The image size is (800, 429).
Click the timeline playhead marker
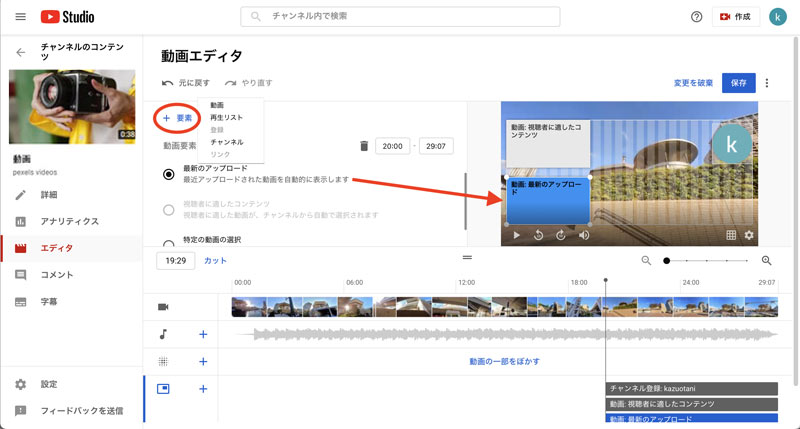pos(606,281)
